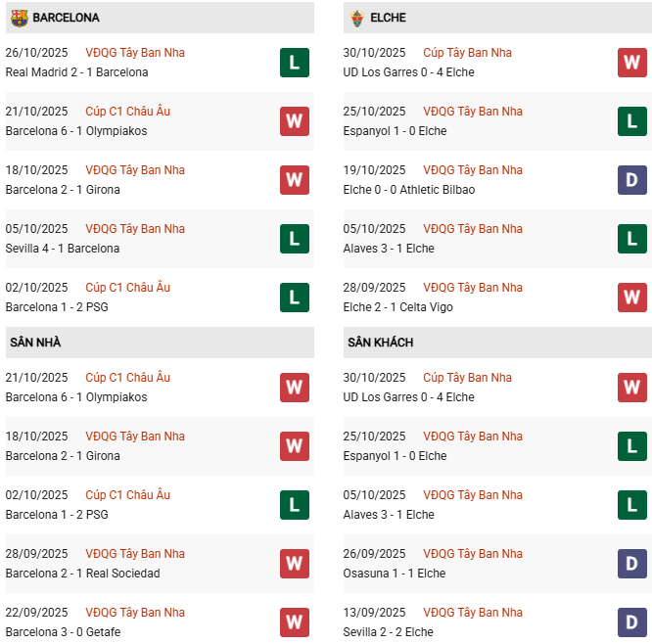
Task: Click draw badge for Elche-Athletic Bilbao match
Action: [631, 180]
